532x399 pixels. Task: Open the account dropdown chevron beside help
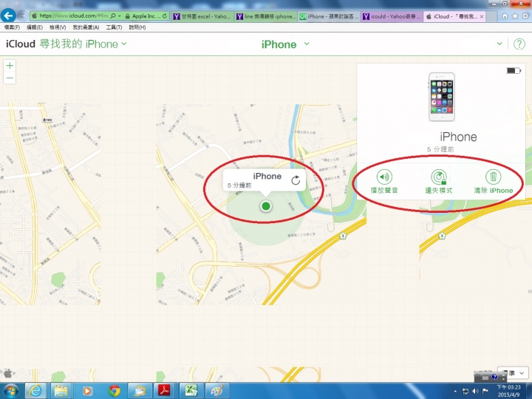coord(499,44)
